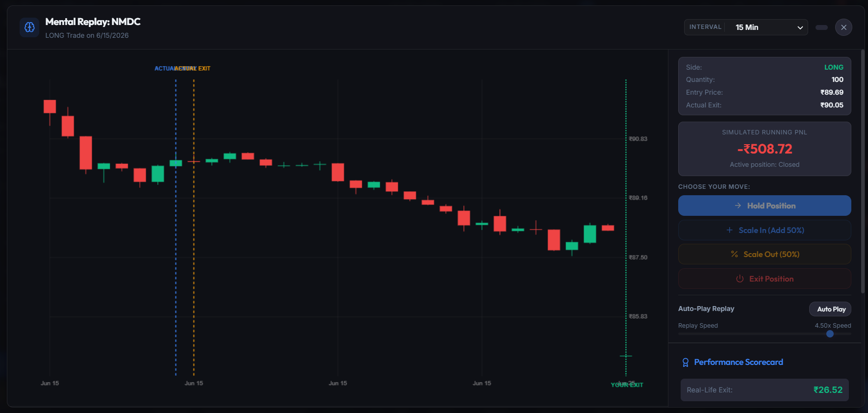
Task: Open the 15 Min interval dropdown
Action: 768,27
